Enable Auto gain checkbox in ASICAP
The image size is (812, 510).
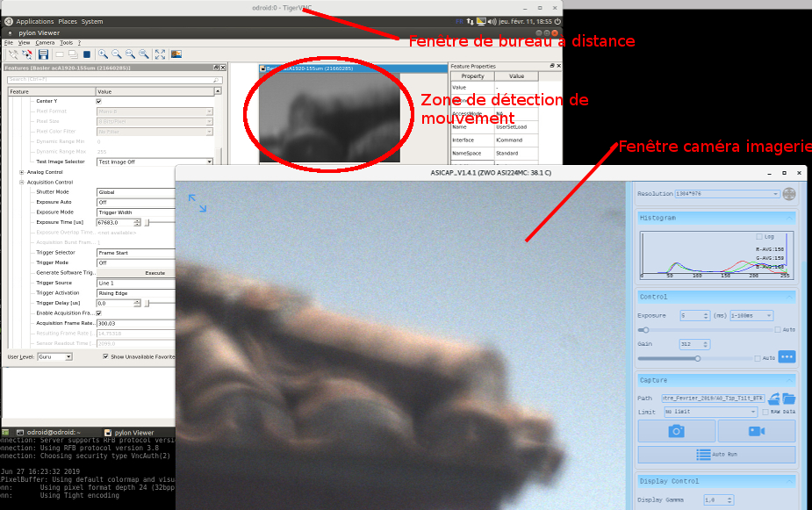[x=758, y=358]
